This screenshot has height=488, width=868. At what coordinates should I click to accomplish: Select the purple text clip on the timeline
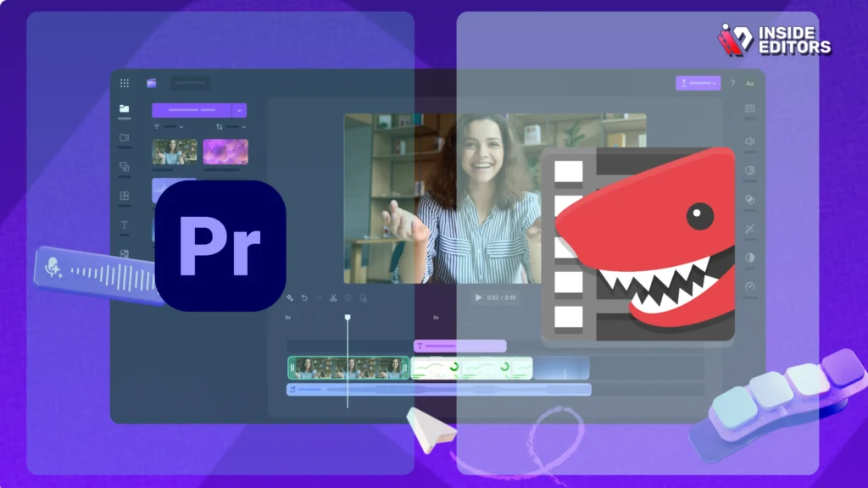[460, 346]
